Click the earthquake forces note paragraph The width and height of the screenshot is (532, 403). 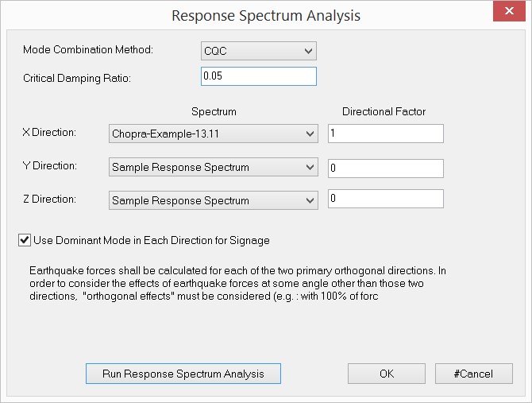coord(238,283)
